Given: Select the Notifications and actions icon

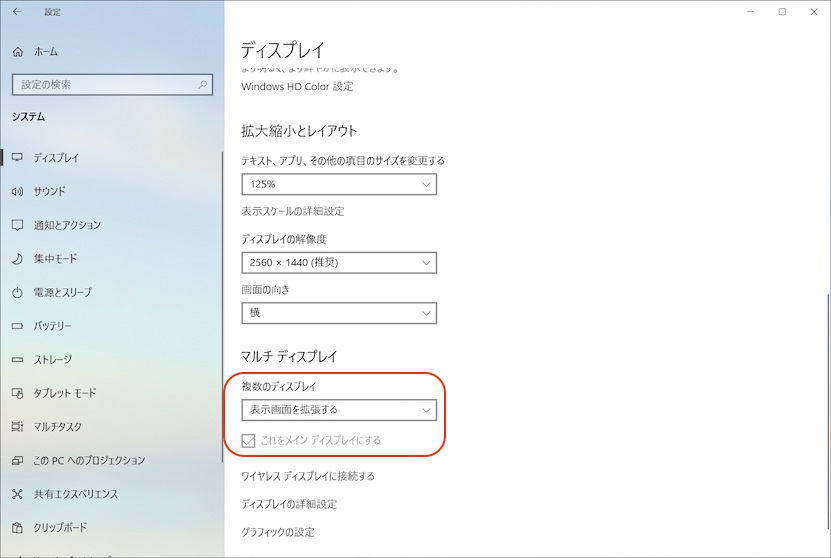Looking at the screenshot, I should (17, 225).
